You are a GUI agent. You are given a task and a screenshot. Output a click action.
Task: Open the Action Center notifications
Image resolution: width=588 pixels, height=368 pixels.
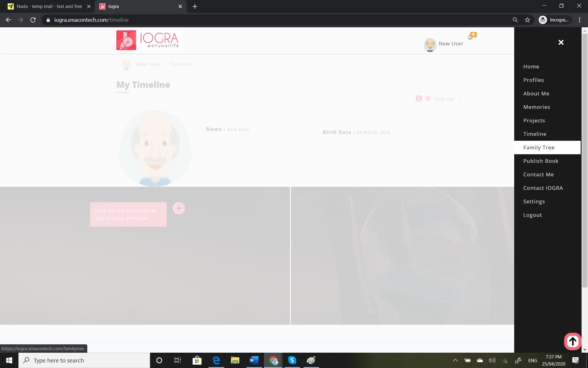tap(575, 360)
